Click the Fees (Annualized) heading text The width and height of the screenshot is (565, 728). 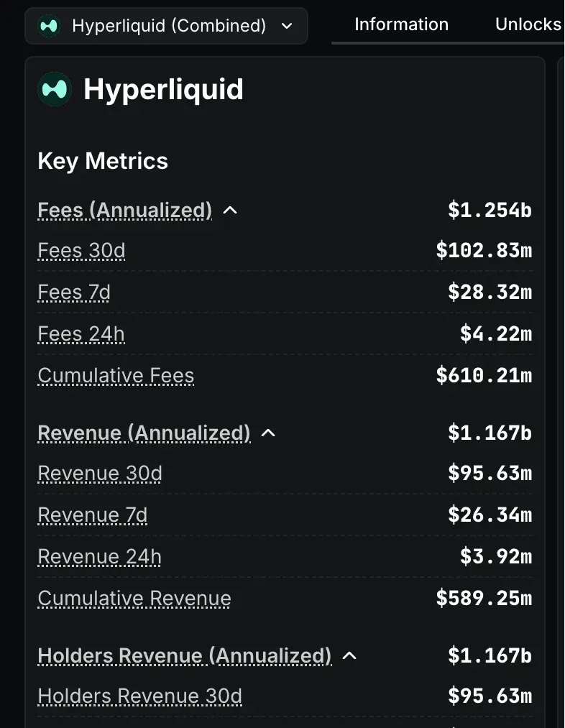(x=125, y=211)
